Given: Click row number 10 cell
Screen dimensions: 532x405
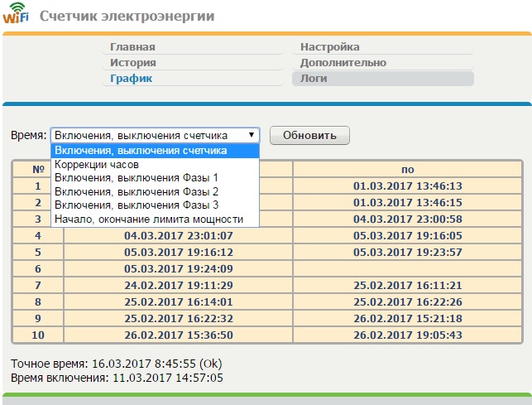Looking at the screenshot, I should pyautogui.click(x=38, y=335).
